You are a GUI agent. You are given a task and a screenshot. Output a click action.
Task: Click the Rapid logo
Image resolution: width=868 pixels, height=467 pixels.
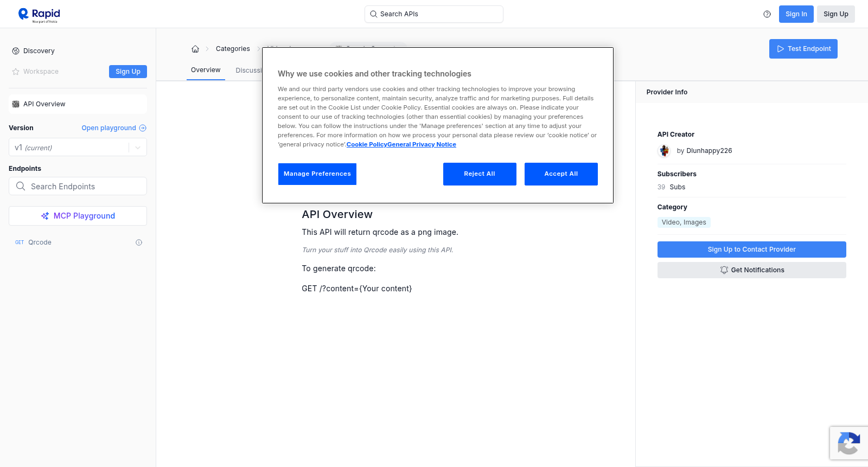point(39,15)
